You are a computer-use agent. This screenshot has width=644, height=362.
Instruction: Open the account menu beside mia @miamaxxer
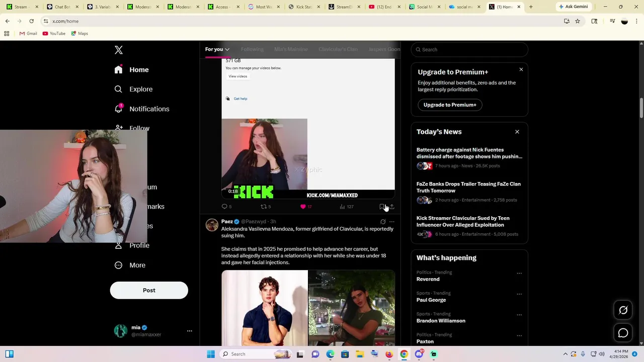190,331
